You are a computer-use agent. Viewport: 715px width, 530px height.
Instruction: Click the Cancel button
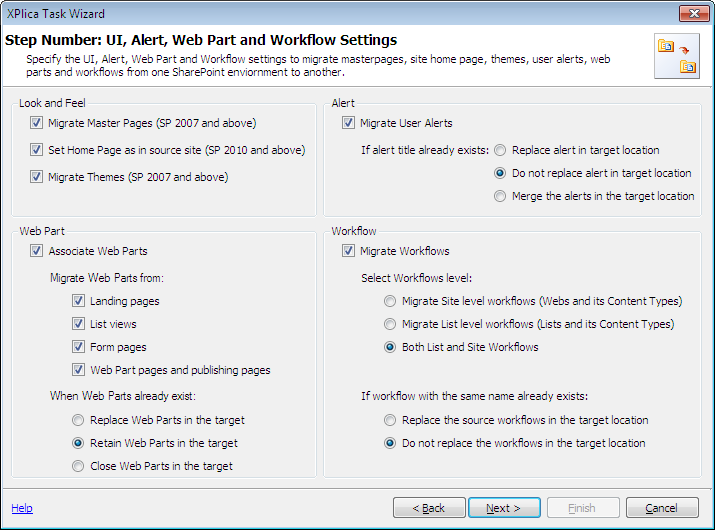tap(662, 508)
